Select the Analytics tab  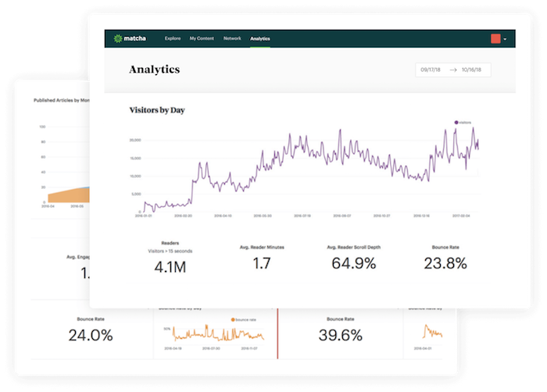(x=260, y=38)
